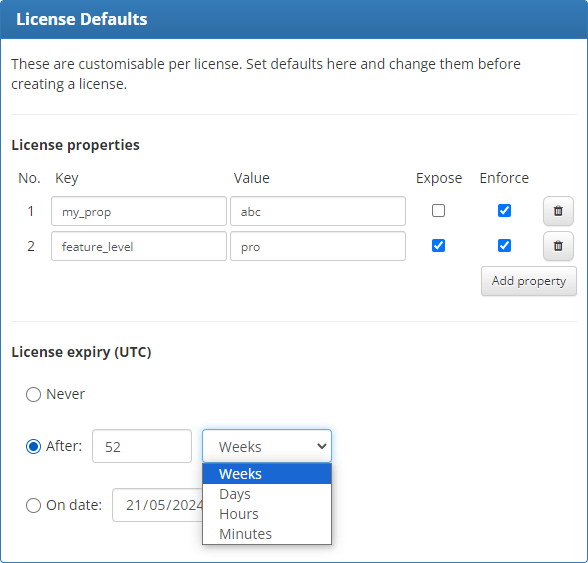Edit the abc value field
Viewport: 588px width, 563px height.
click(x=318, y=211)
